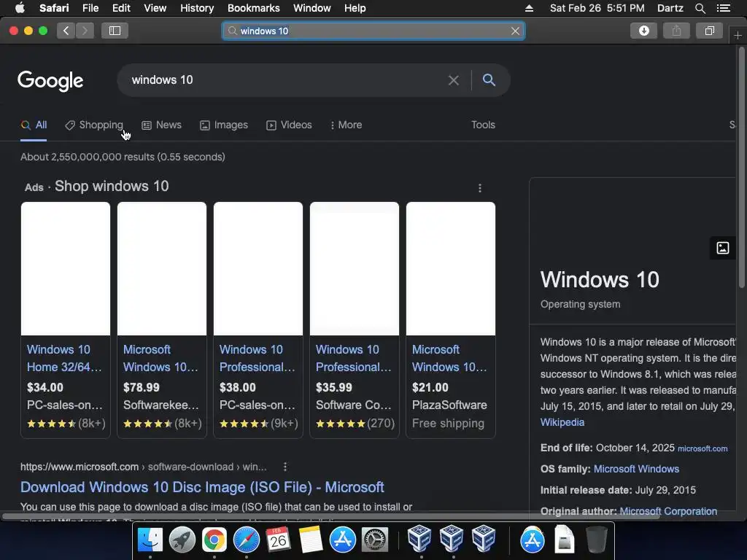Switch to the Shopping results tab
Image resolution: width=747 pixels, height=560 pixels.
[x=94, y=125]
